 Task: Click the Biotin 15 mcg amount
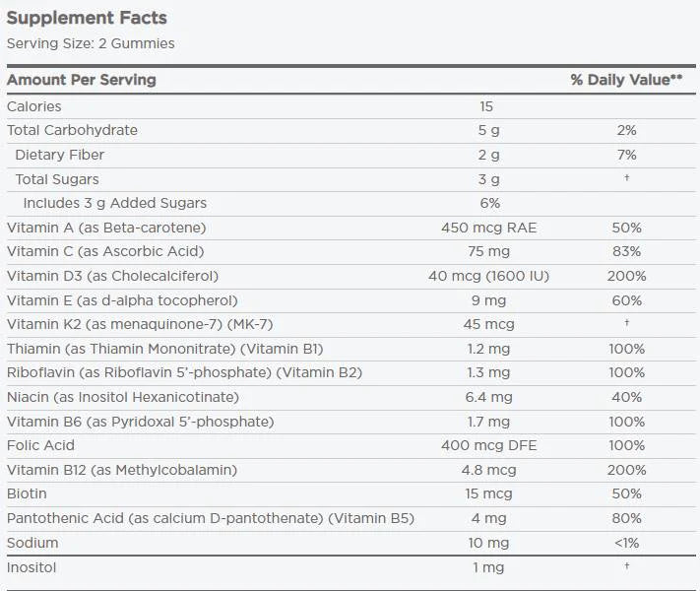point(486,494)
